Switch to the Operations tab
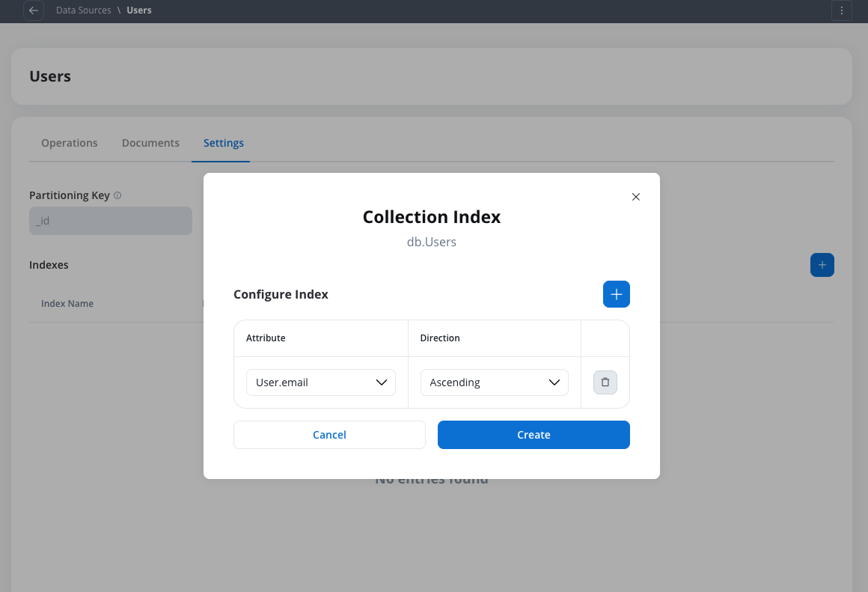This screenshot has height=592, width=868. click(x=70, y=143)
